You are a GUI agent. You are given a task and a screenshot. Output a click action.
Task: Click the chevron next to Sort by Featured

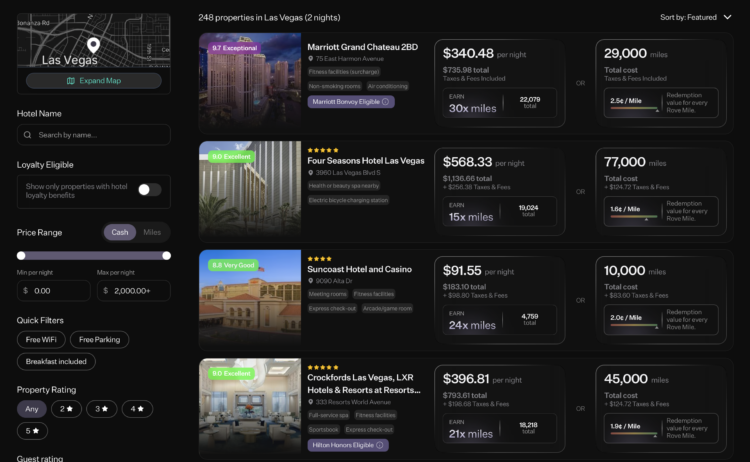tap(728, 17)
